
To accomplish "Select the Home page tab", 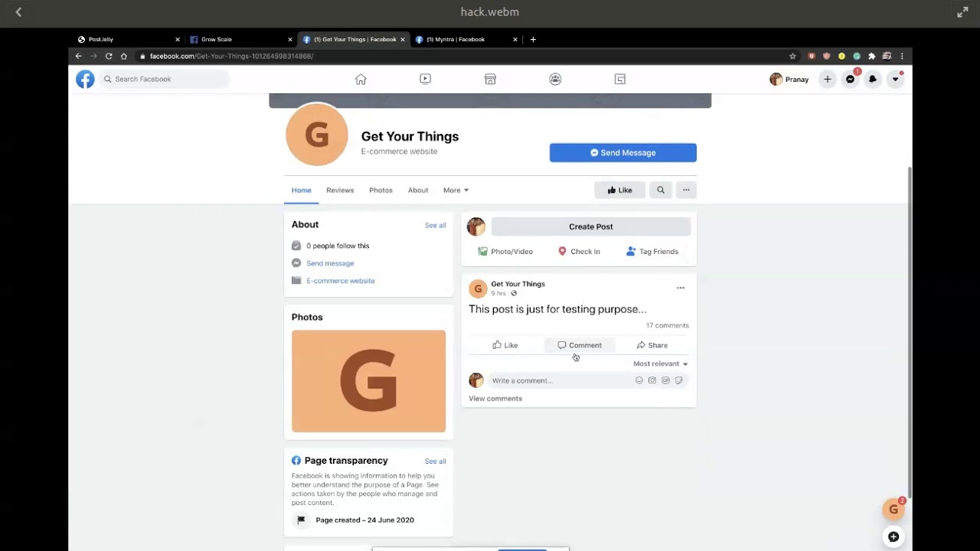I will [301, 190].
